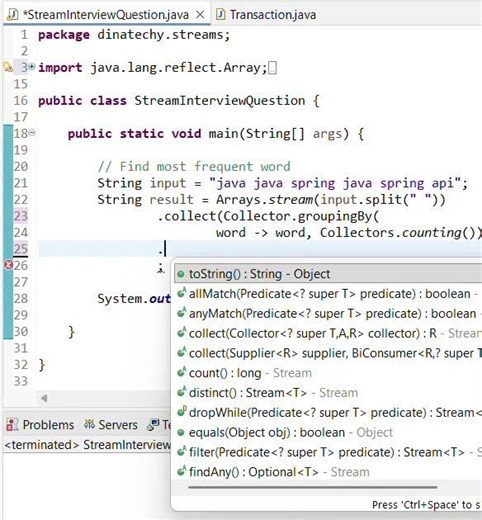Image resolution: width=482 pixels, height=520 pixels.
Task: Click the StreamInterviewQuestion.java file icon in the tab
Action: pos(13,15)
